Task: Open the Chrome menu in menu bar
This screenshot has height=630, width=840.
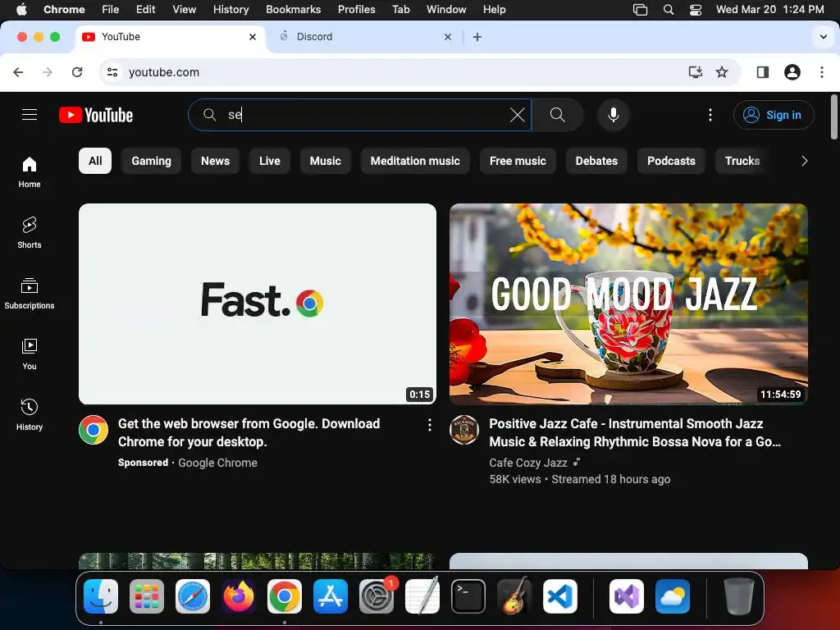Action: point(64,9)
